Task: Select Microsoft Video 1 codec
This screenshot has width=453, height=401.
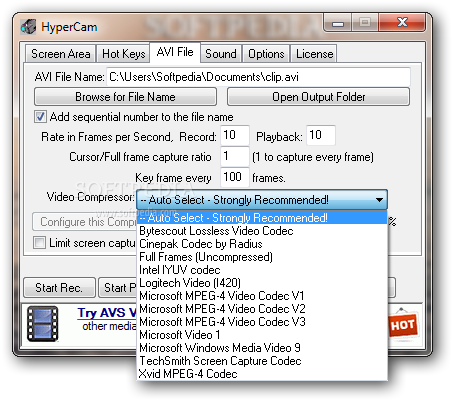Action: [x=262, y=335]
